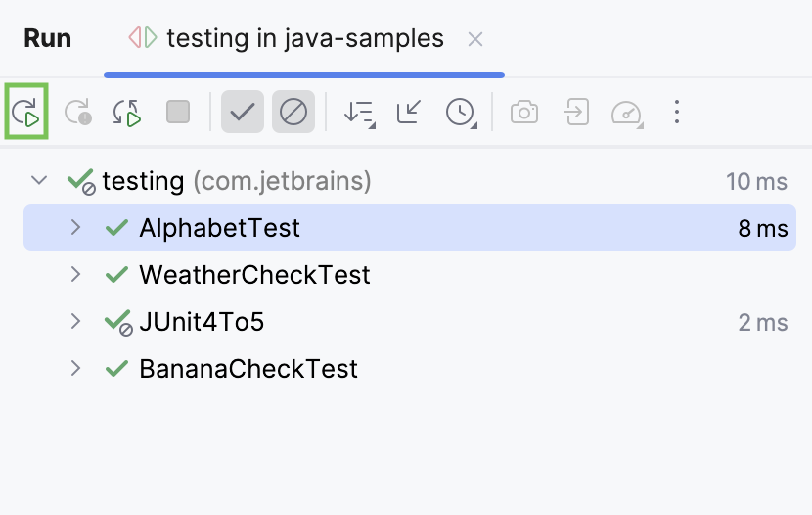
Task: Select BananaCheckTest in the tree
Action: coord(248,369)
